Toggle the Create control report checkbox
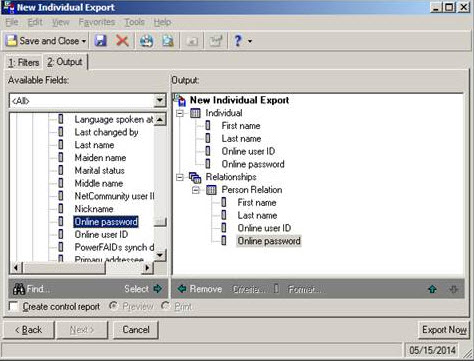Image resolution: width=474 pixels, height=361 pixels. click(x=14, y=306)
